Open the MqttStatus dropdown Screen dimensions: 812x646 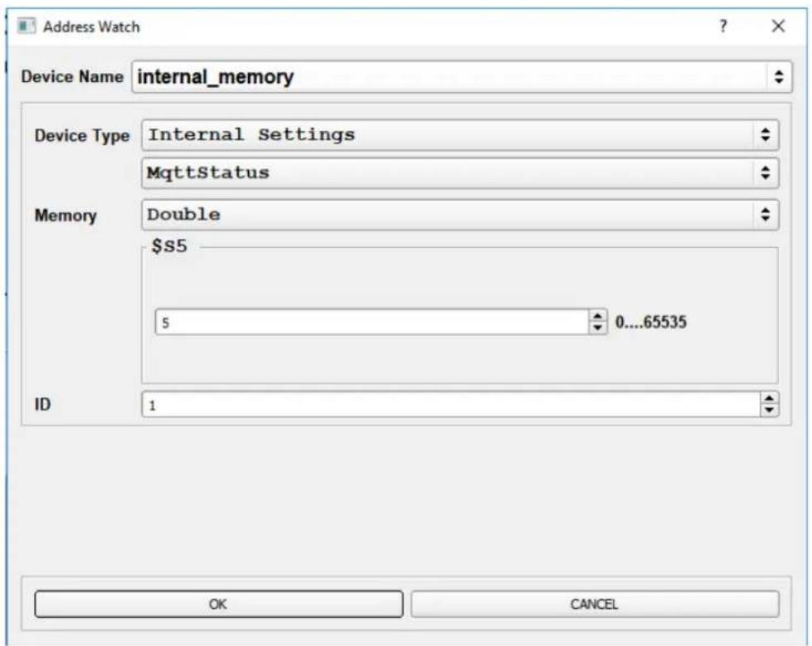click(x=459, y=172)
